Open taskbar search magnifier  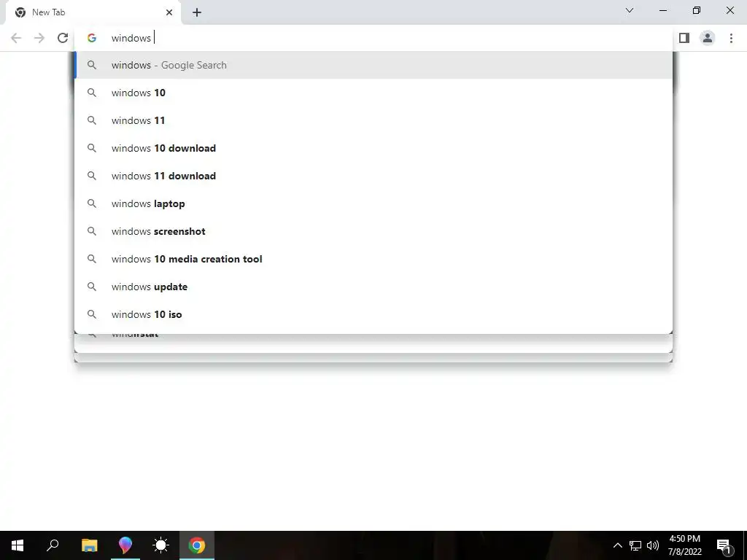click(53, 545)
